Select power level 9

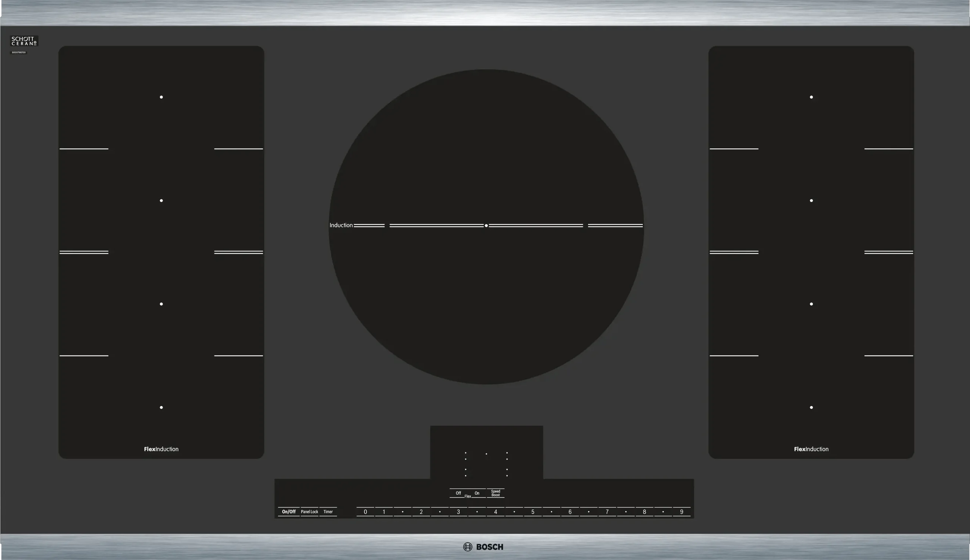(681, 512)
